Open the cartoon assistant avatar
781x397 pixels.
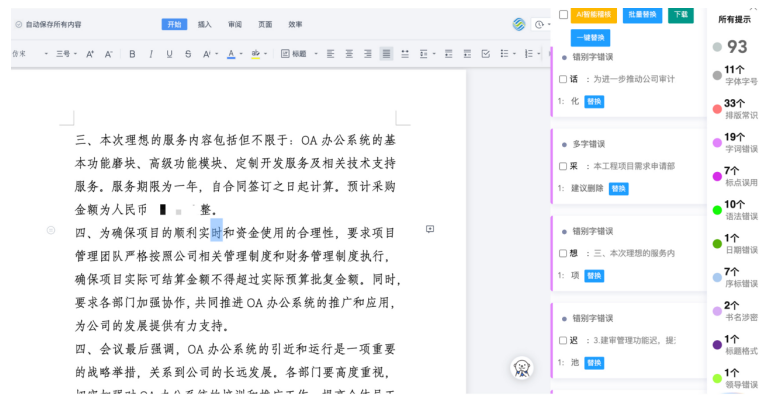pos(522,368)
